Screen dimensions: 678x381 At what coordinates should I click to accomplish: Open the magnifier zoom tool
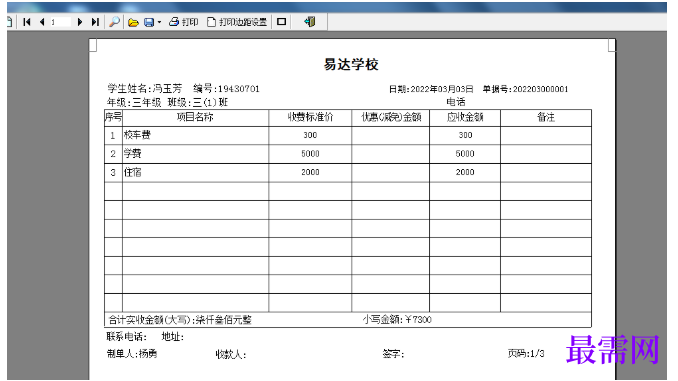pyautogui.click(x=115, y=22)
